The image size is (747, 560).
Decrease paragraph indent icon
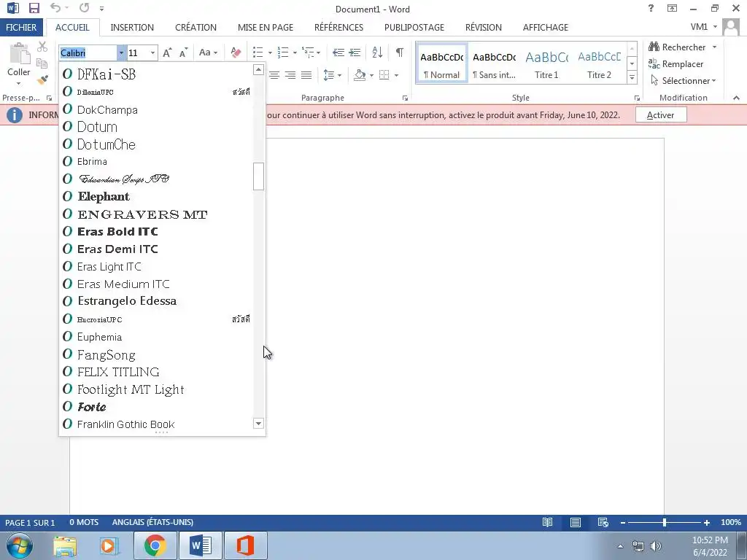338,52
